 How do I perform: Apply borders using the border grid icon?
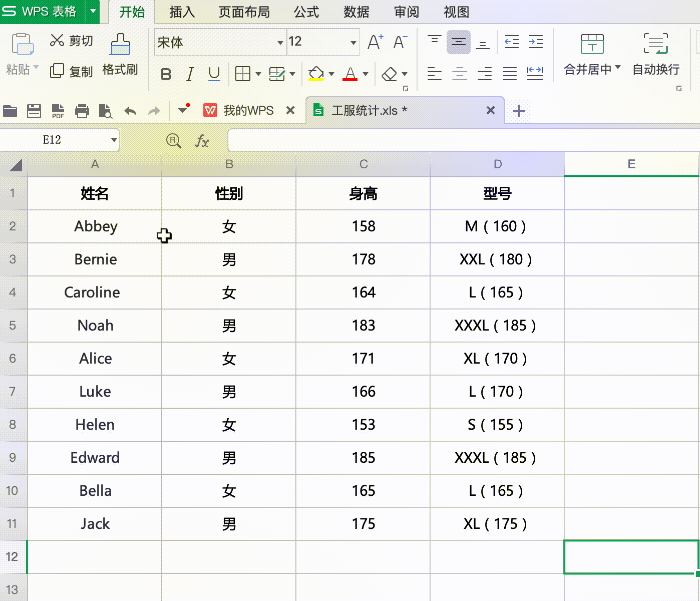tap(243, 74)
